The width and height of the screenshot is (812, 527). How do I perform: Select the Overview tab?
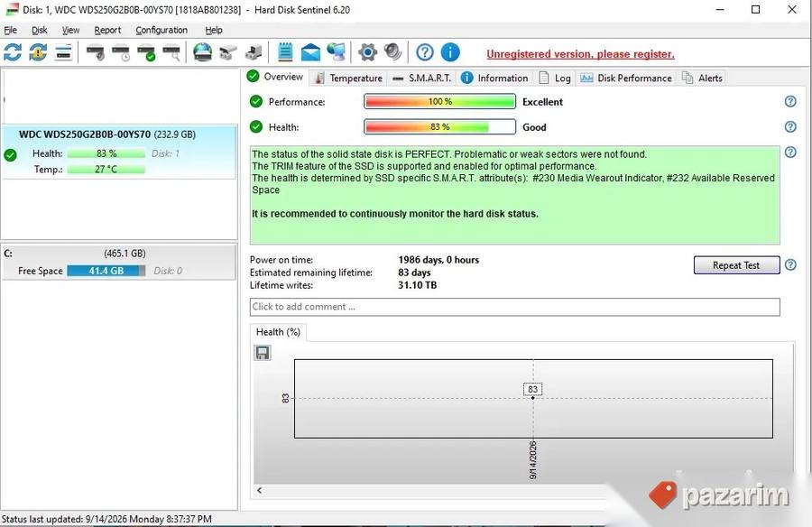pos(275,77)
